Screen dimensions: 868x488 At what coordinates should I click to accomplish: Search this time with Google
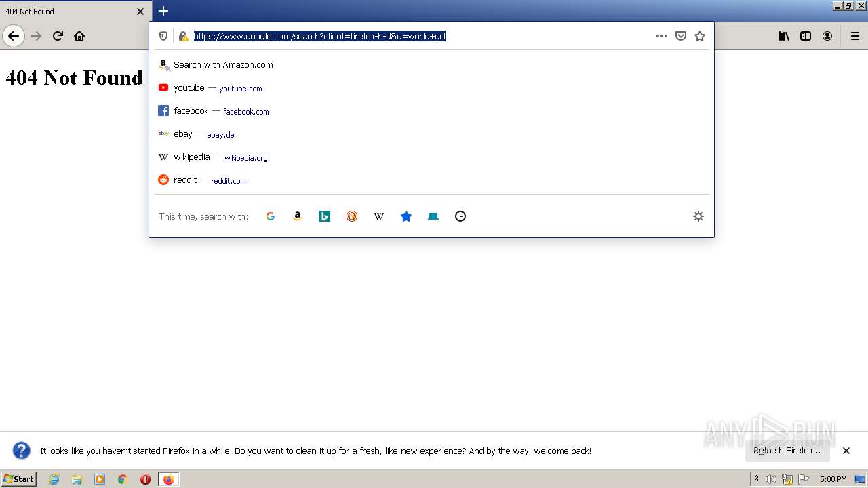271,216
